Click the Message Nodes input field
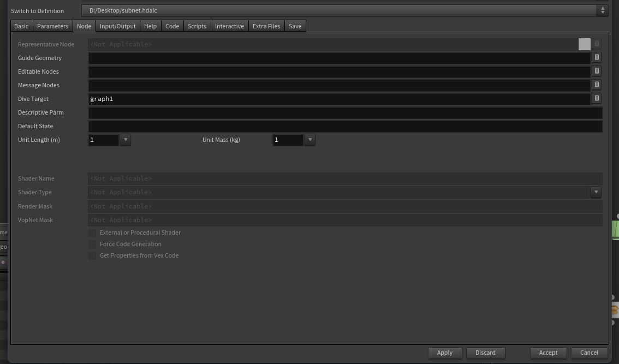Image resolution: width=619 pixels, height=364 pixels. click(339, 85)
